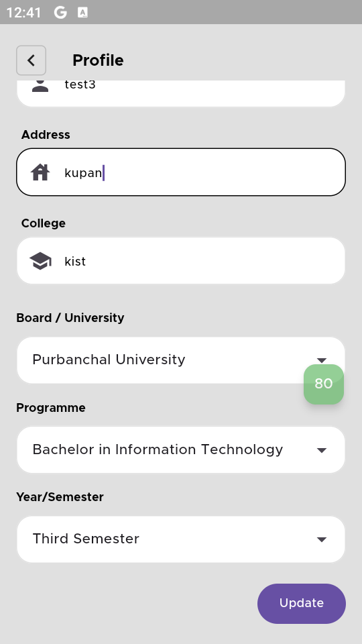Tap the green 80 floating badge
Image resolution: width=362 pixels, height=644 pixels.
tap(324, 384)
